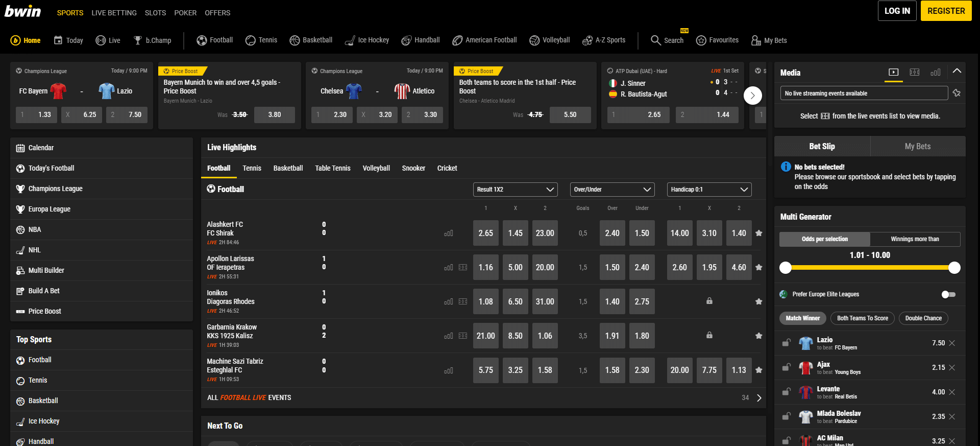Pick 23.00 odds for FC Shirak win
980x446 pixels.
coord(545,233)
